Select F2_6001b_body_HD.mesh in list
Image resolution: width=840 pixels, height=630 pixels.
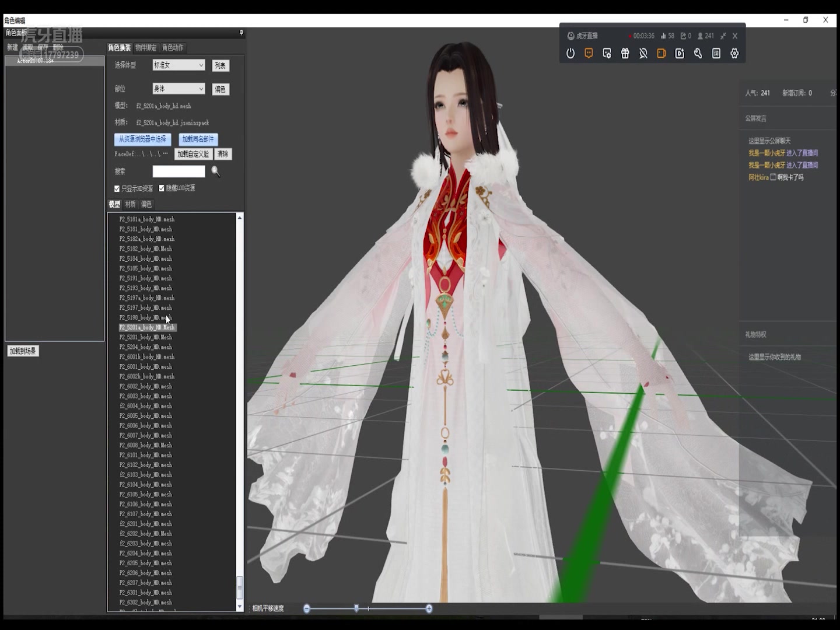[147, 357]
